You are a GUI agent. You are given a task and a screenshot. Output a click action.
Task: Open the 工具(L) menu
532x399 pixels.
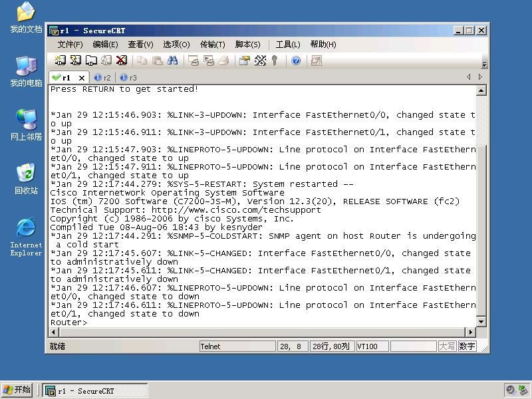pyautogui.click(x=288, y=45)
